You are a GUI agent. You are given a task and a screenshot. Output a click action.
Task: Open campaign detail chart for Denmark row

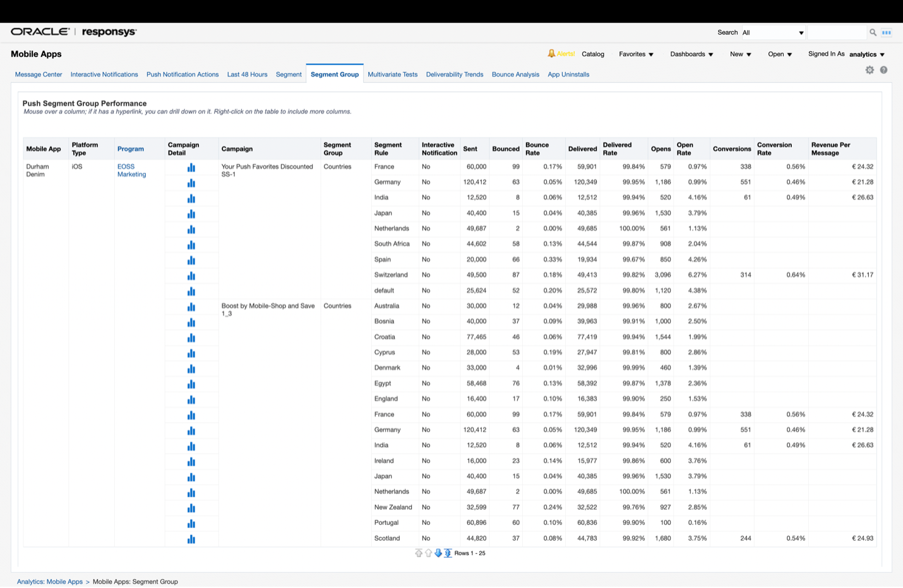191,368
